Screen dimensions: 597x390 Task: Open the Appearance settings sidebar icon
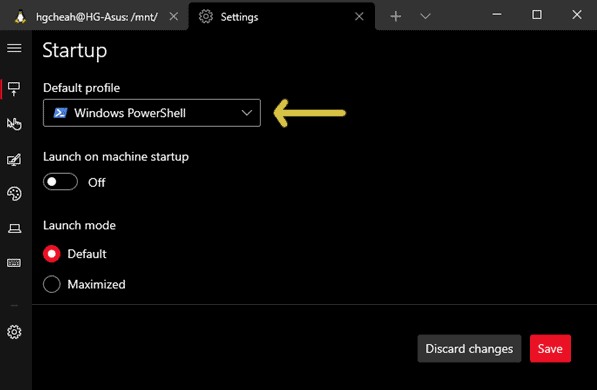pos(14,160)
